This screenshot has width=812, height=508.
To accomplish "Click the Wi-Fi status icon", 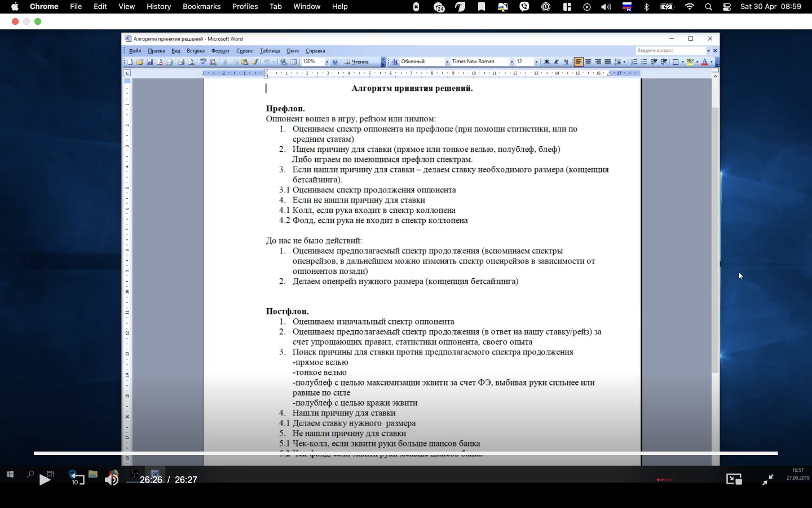I will pyautogui.click(x=689, y=7).
